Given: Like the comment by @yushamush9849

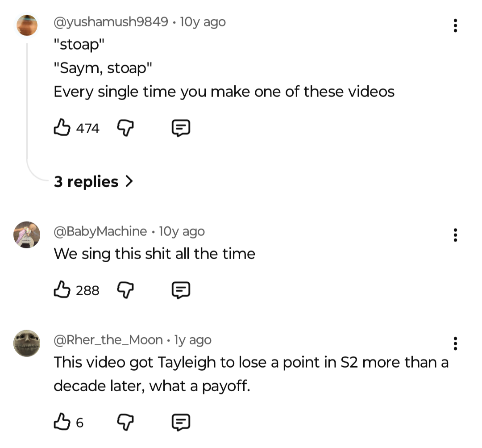Looking at the screenshot, I should [62, 129].
